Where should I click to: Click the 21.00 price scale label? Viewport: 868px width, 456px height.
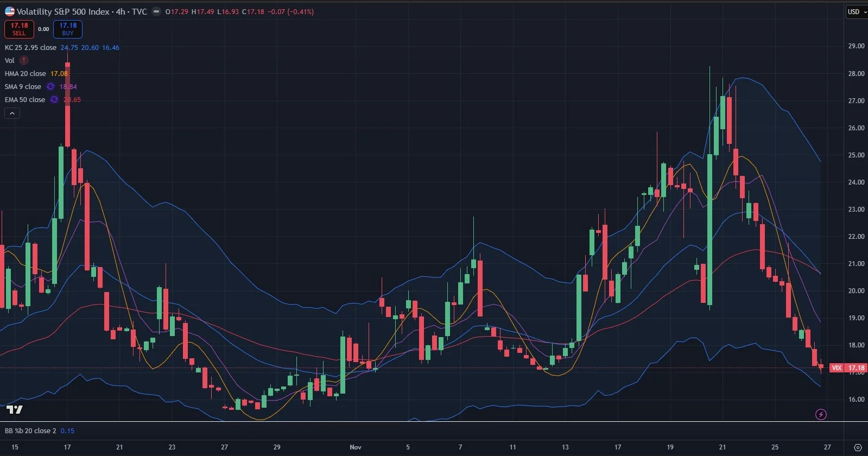pos(856,263)
